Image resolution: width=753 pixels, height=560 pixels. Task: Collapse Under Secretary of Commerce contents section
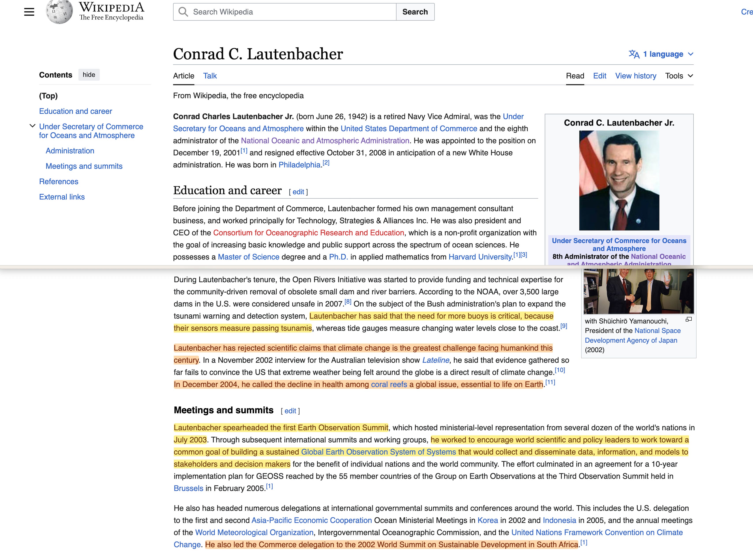click(32, 126)
